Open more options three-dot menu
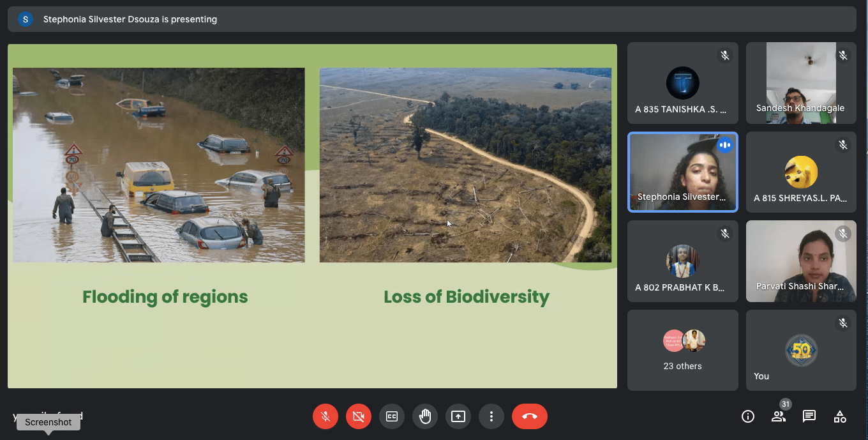868x440 pixels. (x=491, y=416)
